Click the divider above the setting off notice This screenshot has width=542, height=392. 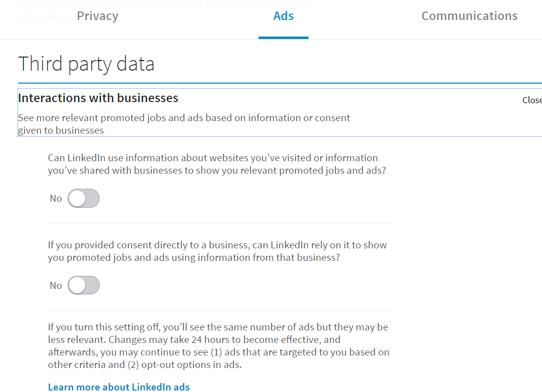(220, 310)
